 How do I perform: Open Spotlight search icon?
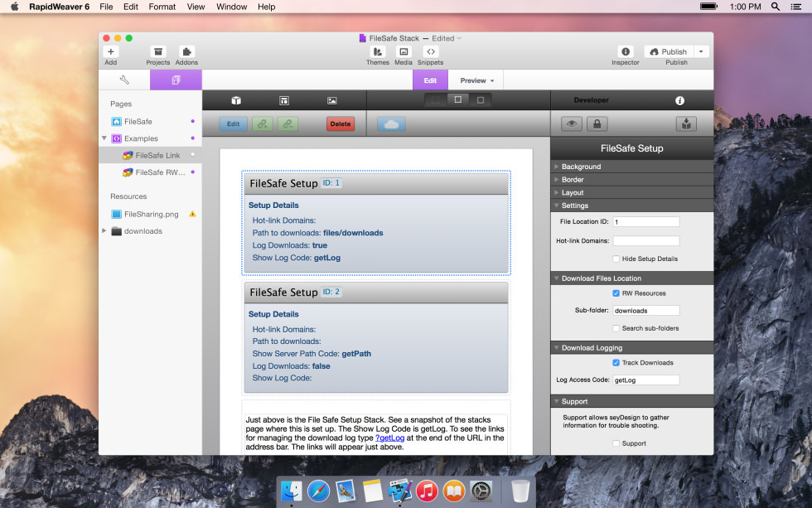[x=776, y=7]
